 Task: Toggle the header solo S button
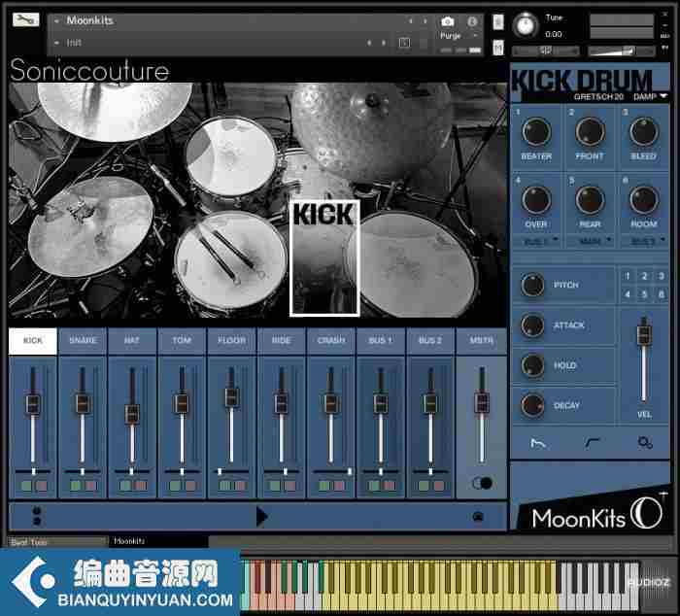(x=498, y=21)
